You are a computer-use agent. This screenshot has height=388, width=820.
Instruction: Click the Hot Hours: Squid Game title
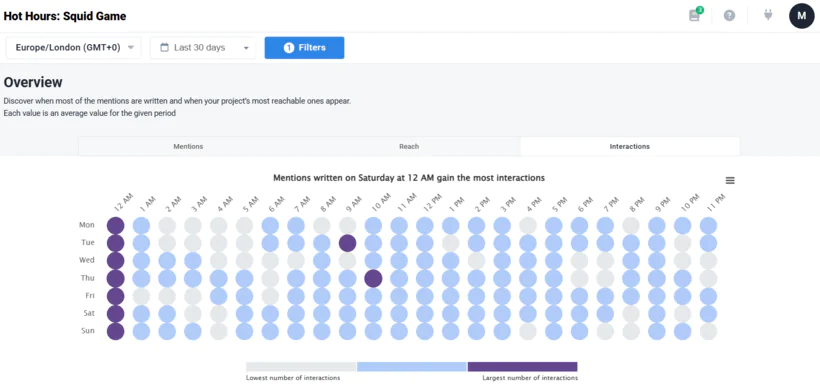coord(65,16)
